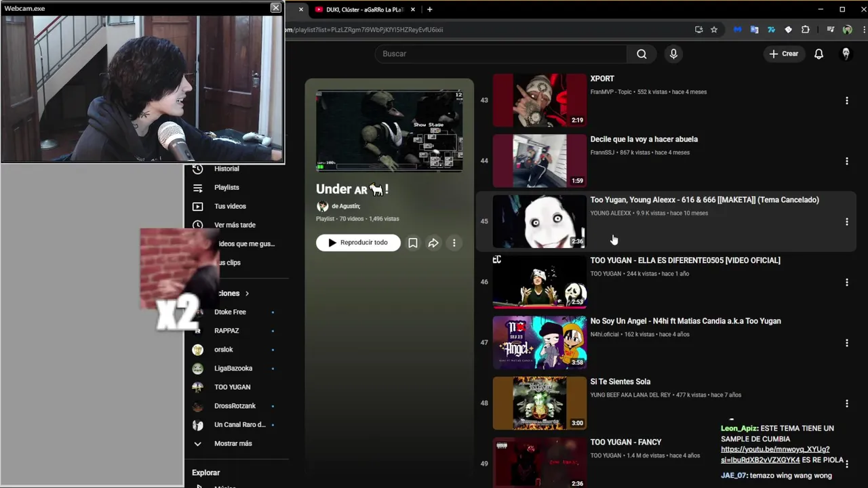Open the Chrome profile avatar
The height and width of the screenshot is (488, 868).
coord(847,30)
